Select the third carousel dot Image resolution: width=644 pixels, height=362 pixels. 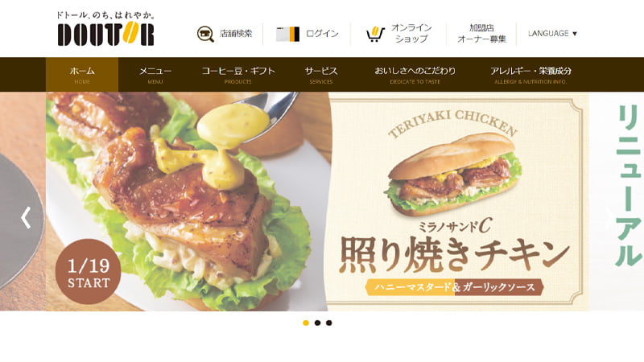pos(329,323)
